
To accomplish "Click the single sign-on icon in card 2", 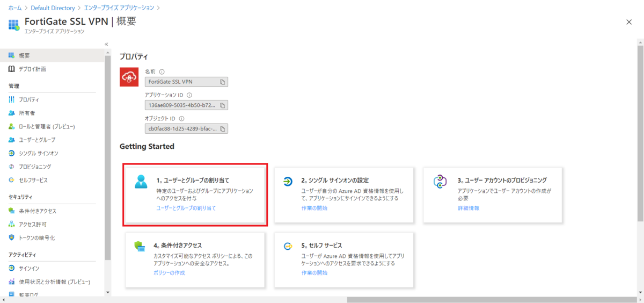I will click(288, 182).
